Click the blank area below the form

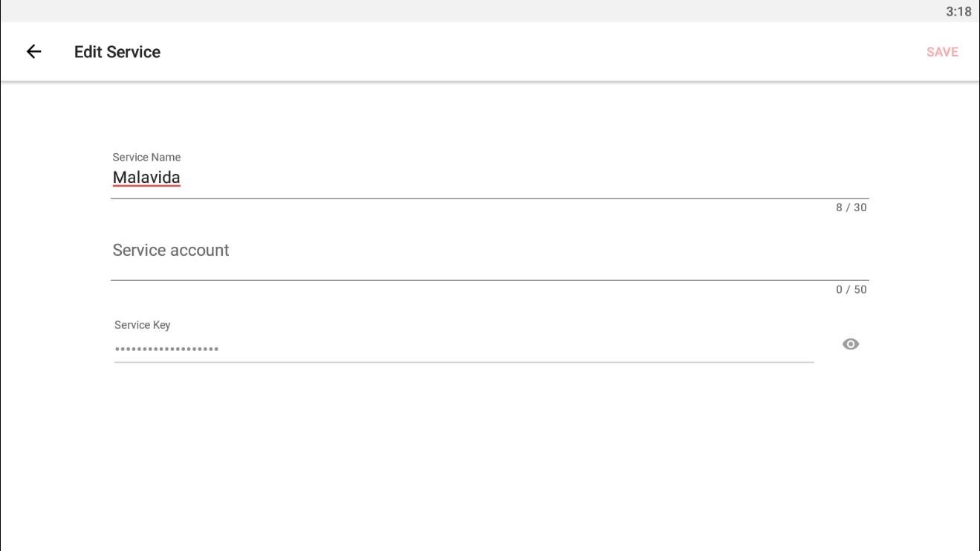coord(490,461)
